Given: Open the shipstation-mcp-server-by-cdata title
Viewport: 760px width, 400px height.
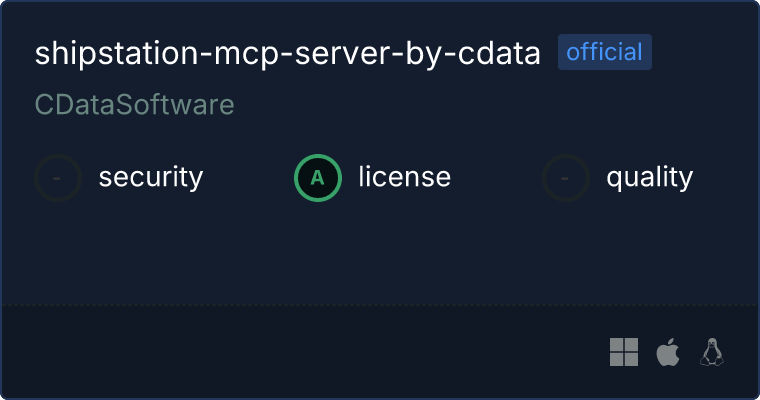Looking at the screenshot, I should tap(287, 52).
